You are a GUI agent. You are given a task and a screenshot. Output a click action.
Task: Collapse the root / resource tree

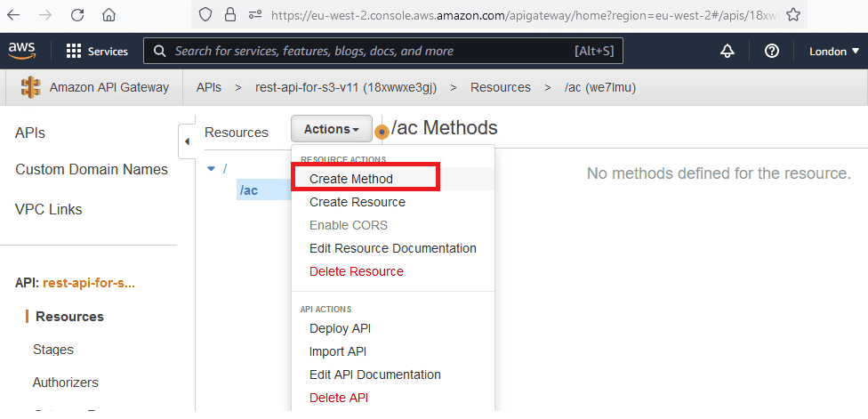click(x=211, y=168)
